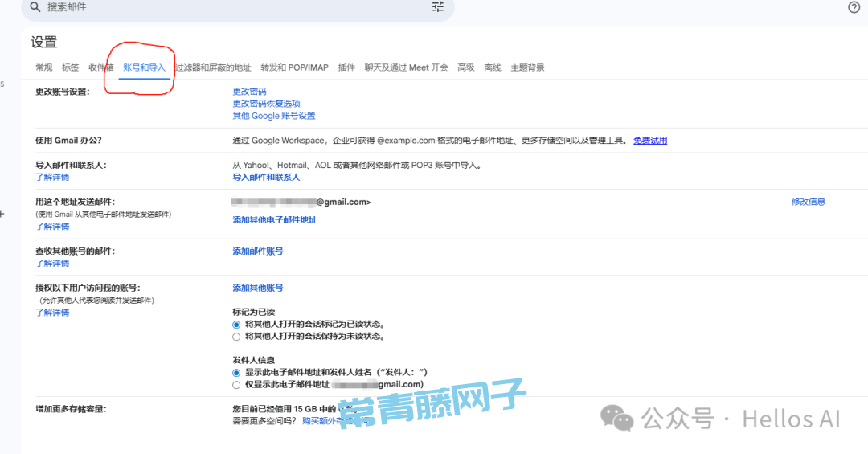
Task: Open the Help question mark icon
Action: pos(854,7)
